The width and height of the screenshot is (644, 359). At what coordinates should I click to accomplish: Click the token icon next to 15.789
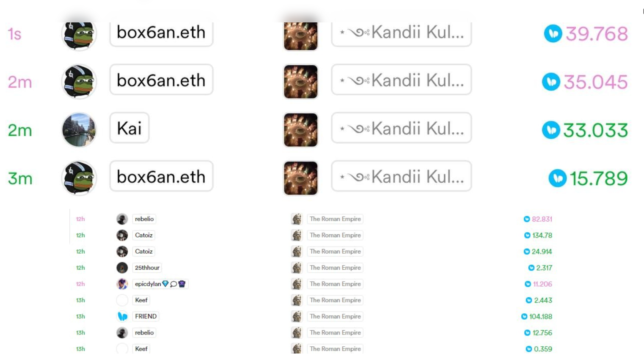(x=558, y=178)
